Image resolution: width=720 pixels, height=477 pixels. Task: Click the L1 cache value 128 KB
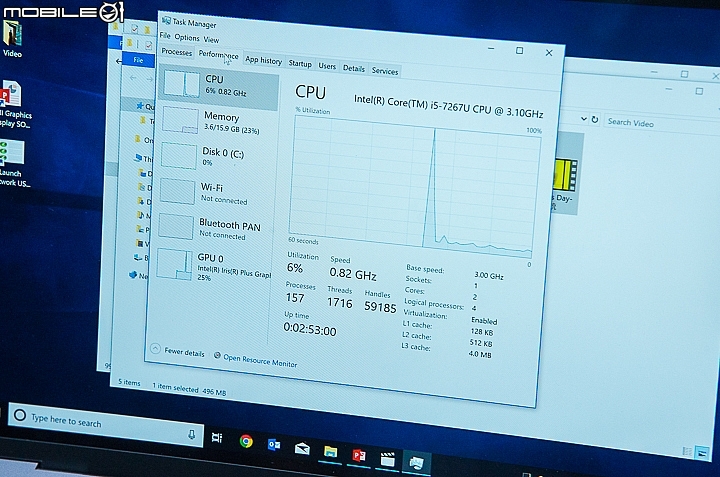[482, 332]
